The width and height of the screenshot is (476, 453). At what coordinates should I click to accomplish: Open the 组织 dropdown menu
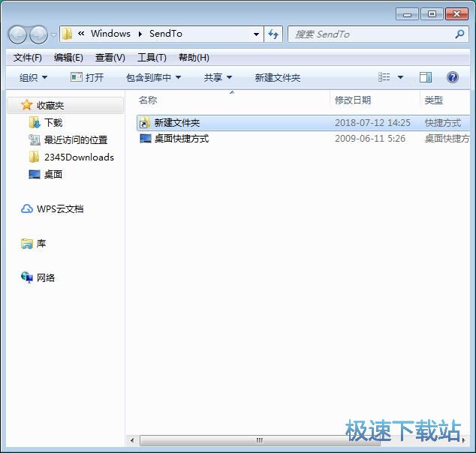coord(33,77)
